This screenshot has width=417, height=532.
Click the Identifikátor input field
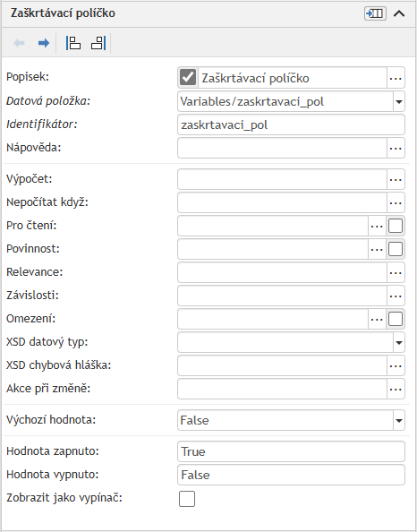point(291,124)
